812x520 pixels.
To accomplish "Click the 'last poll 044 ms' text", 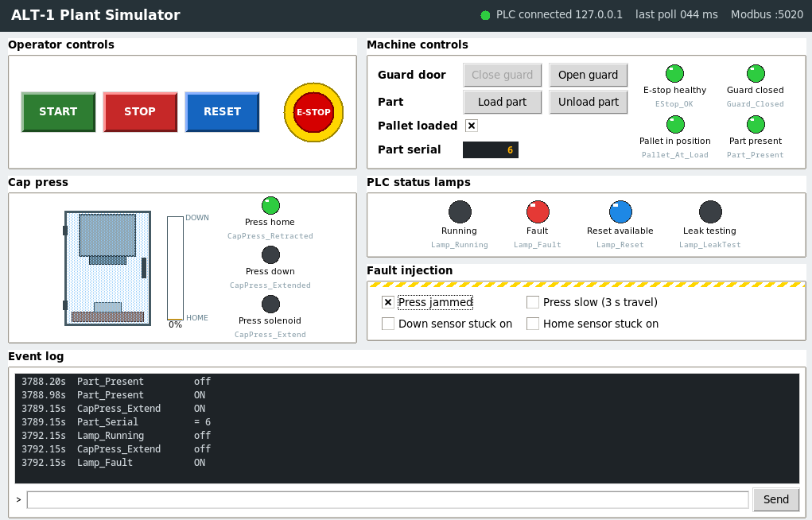I will [x=676, y=14].
